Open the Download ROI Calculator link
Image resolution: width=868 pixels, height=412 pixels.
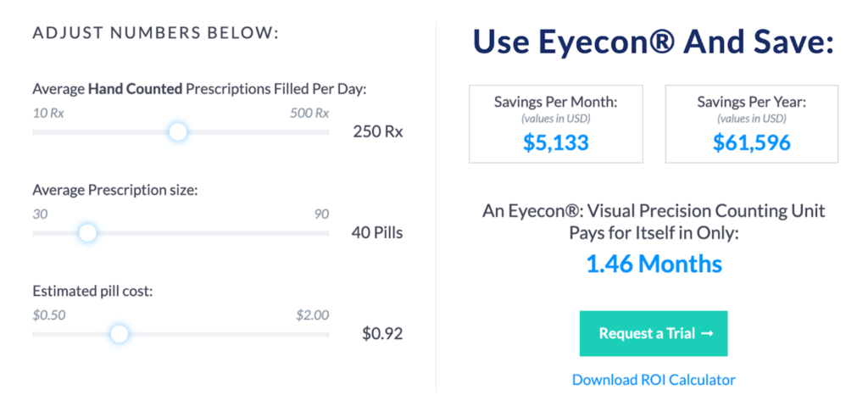tap(654, 380)
